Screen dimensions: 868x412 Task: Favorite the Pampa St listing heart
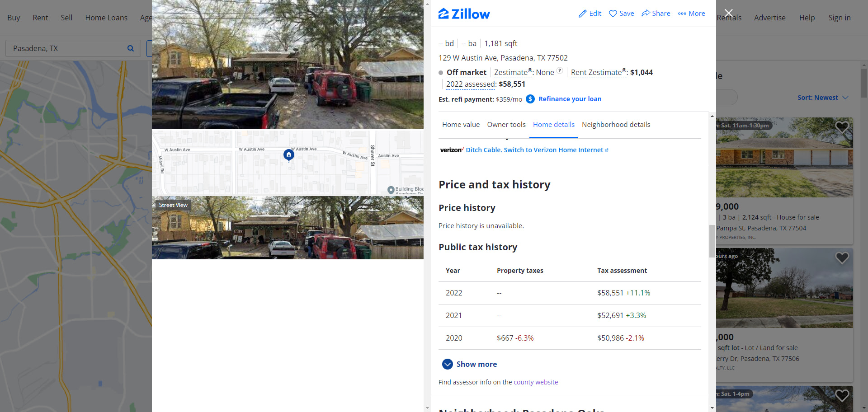tap(842, 127)
